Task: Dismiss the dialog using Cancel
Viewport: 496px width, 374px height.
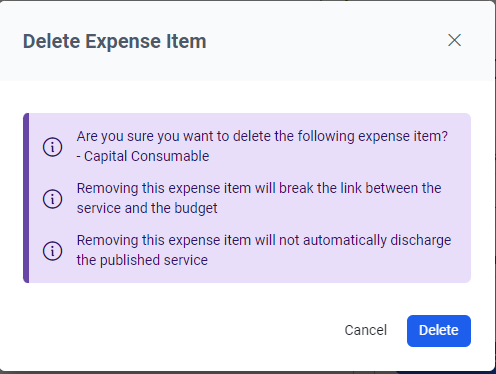Action: coord(366,330)
